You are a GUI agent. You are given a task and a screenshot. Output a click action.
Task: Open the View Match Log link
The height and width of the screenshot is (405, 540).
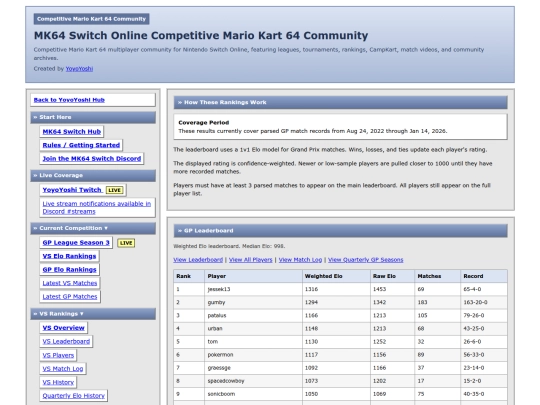click(300, 260)
